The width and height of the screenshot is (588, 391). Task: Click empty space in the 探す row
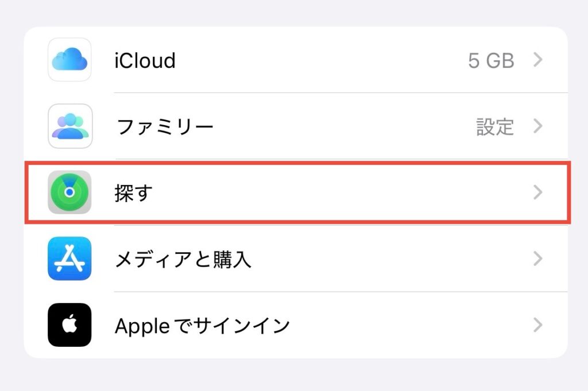pyautogui.click(x=338, y=192)
